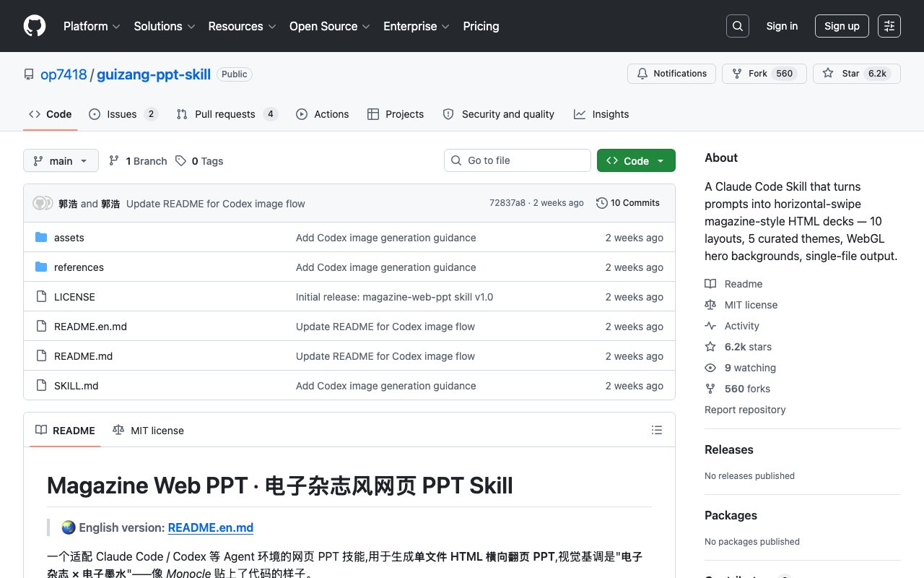
Task: Select the Code repository tab
Action: point(51,114)
